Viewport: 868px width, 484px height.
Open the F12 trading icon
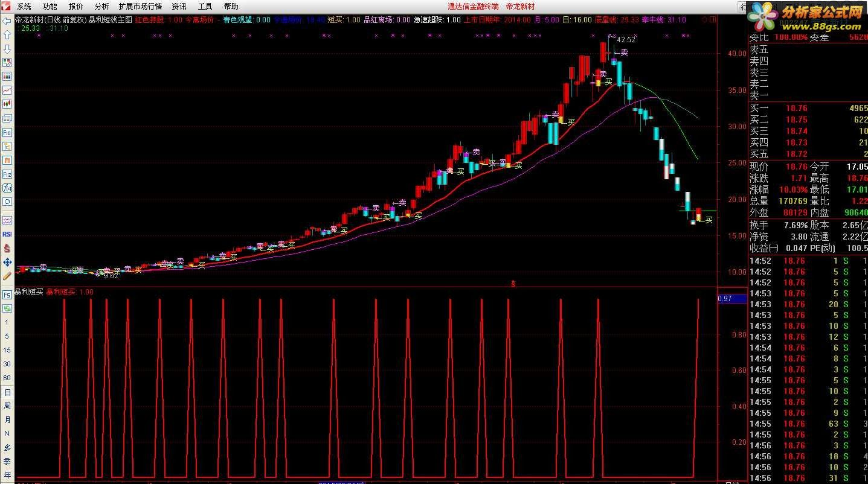tap(7, 174)
